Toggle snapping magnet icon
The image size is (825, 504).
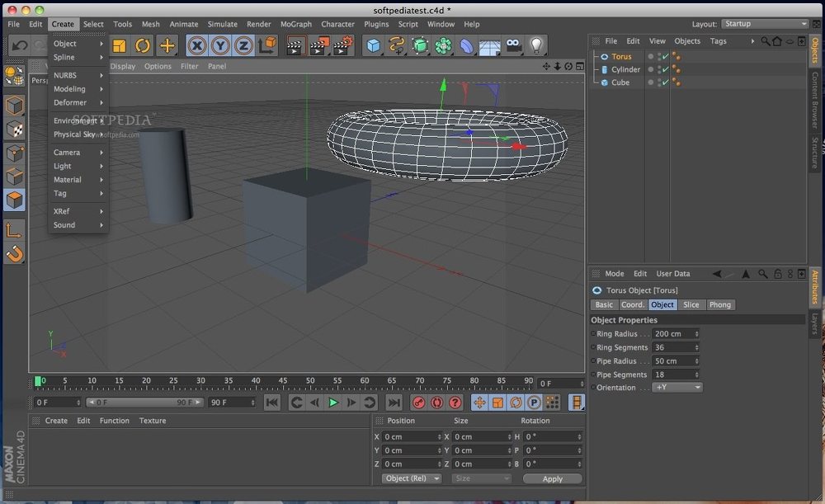click(x=14, y=254)
